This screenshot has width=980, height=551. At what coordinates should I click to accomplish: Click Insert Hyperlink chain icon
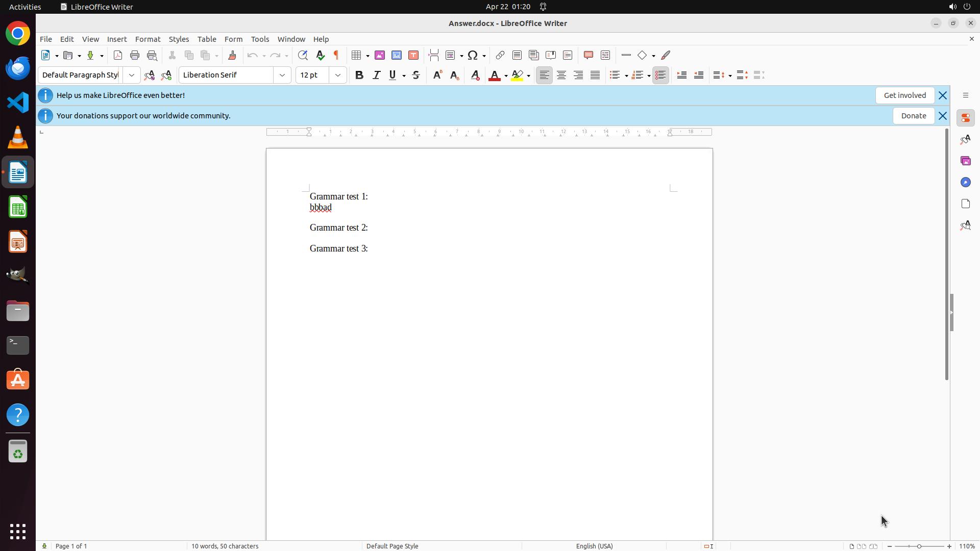click(500, 55)
